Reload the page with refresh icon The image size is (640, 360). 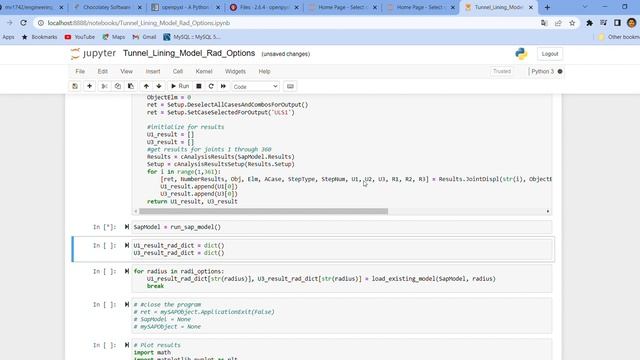click(x=23, y=23)
